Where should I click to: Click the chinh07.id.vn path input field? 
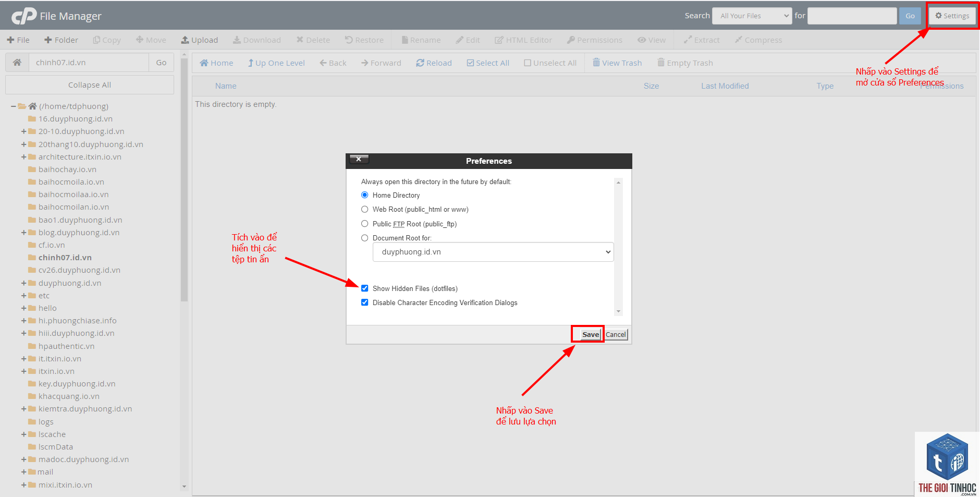[89, 62]
